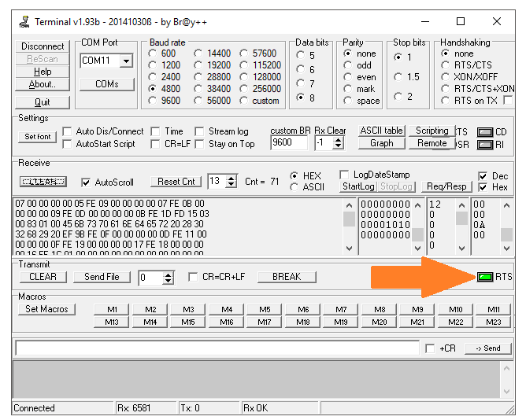Open the COM11 port dropdown
This screenshot has height=420, width=526.
pyautogui.click(x=127, y=61)
